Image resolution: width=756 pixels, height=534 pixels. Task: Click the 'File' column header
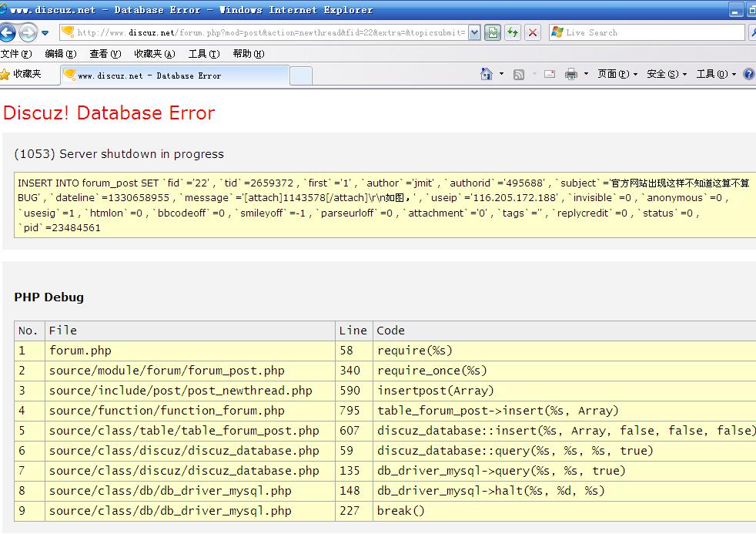pyautogui.click(x=190, y=331)
